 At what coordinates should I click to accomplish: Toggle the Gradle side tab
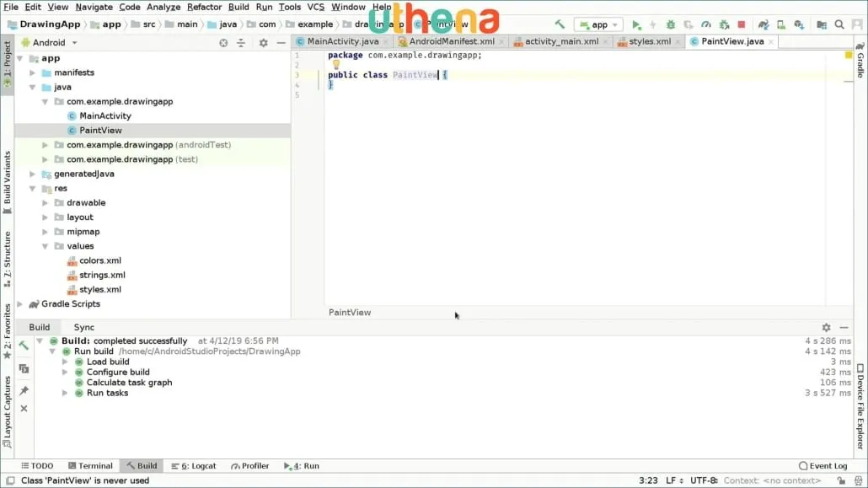[860, 60]
